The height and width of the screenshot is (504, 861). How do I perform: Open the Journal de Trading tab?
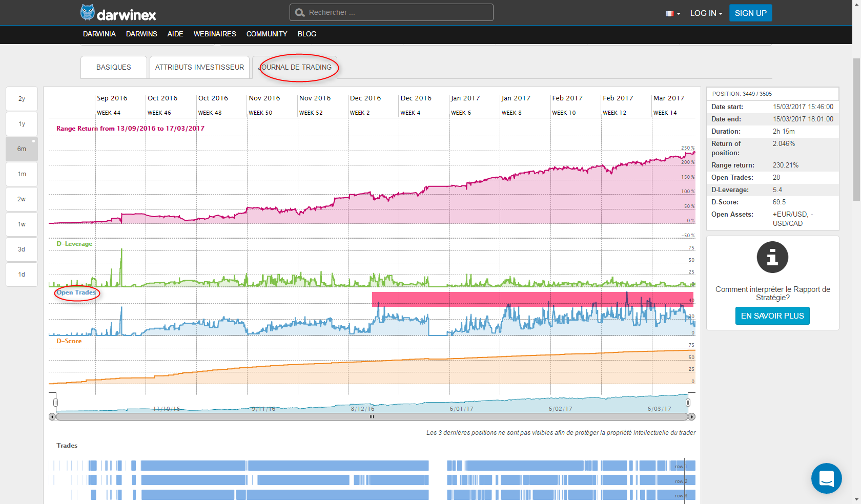point(296,67)
